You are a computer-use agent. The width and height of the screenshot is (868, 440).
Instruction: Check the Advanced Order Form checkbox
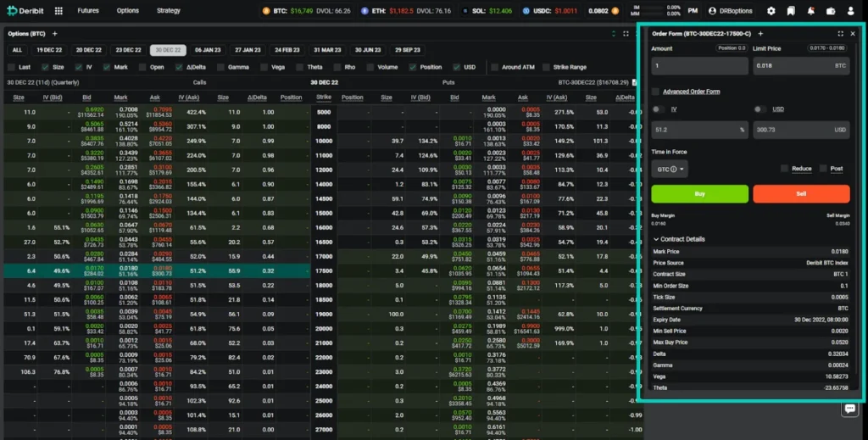pyautogui.click(x=656, y=92)
